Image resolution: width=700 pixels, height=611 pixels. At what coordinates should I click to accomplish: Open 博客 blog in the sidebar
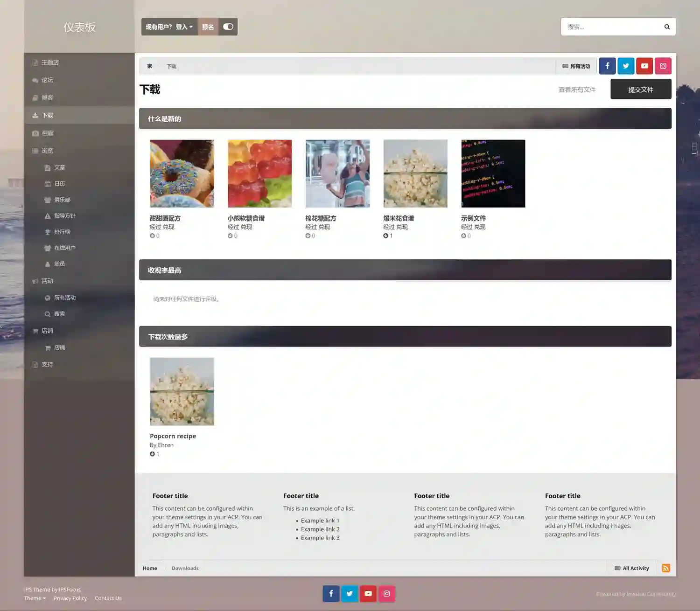[79, 98]
